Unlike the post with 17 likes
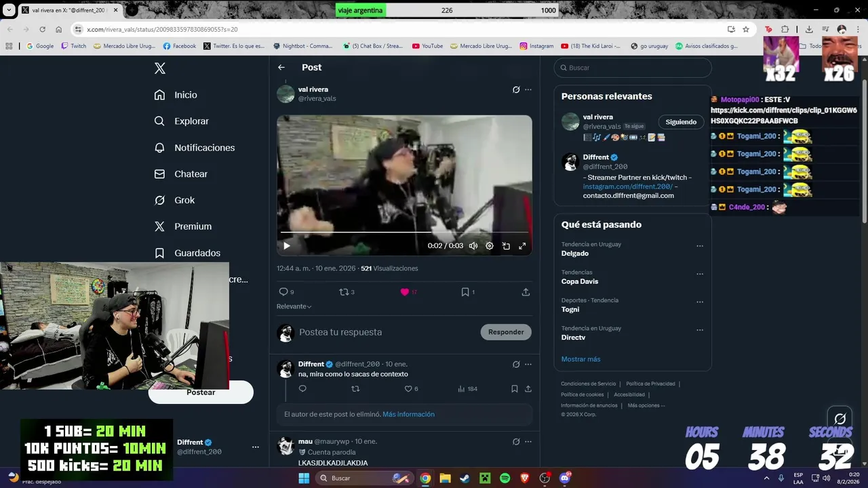The height and width of the screenshot is (488, 868). tap(408, 292)
